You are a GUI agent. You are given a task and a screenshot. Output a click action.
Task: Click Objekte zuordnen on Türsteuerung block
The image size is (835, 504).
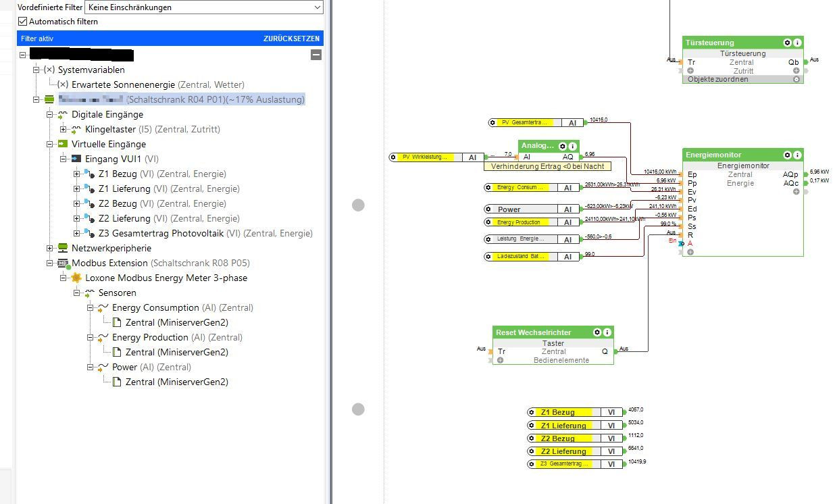pos(717,79)
